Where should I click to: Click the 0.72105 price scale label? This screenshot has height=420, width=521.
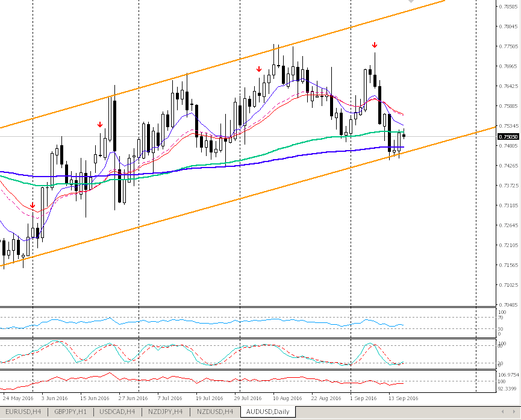tap(508, 245)
